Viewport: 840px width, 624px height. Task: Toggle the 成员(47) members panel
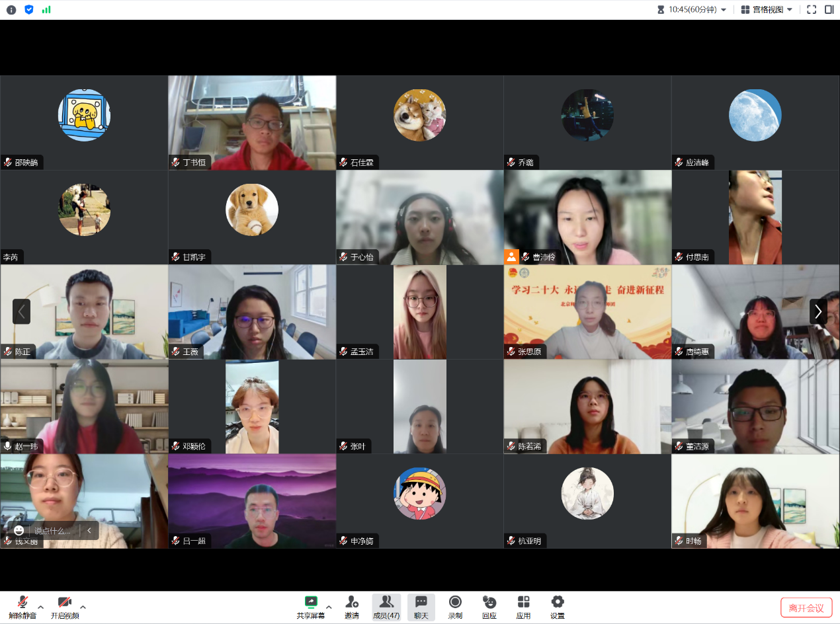(x=386, y=606)
